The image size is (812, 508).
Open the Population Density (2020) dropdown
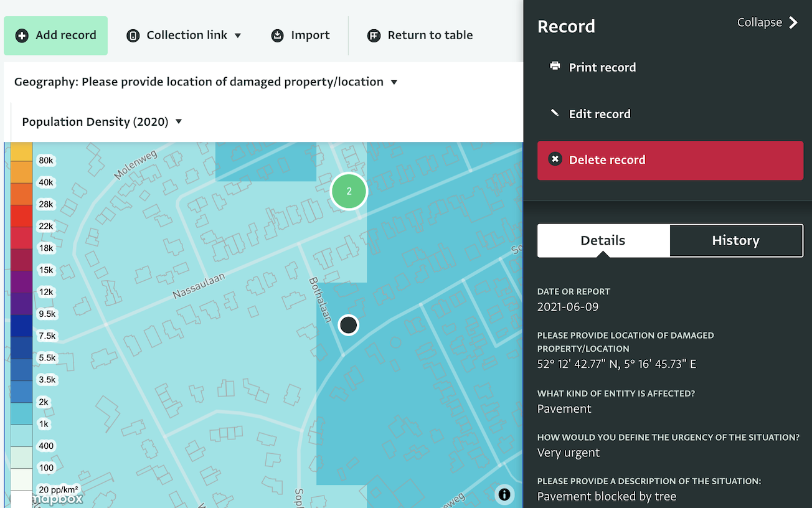tap(102, 121)
